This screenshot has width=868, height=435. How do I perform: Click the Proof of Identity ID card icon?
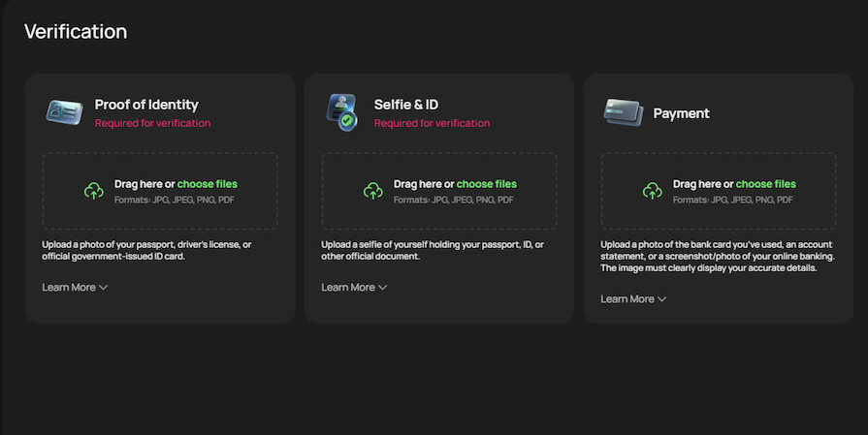click(64, 112)
